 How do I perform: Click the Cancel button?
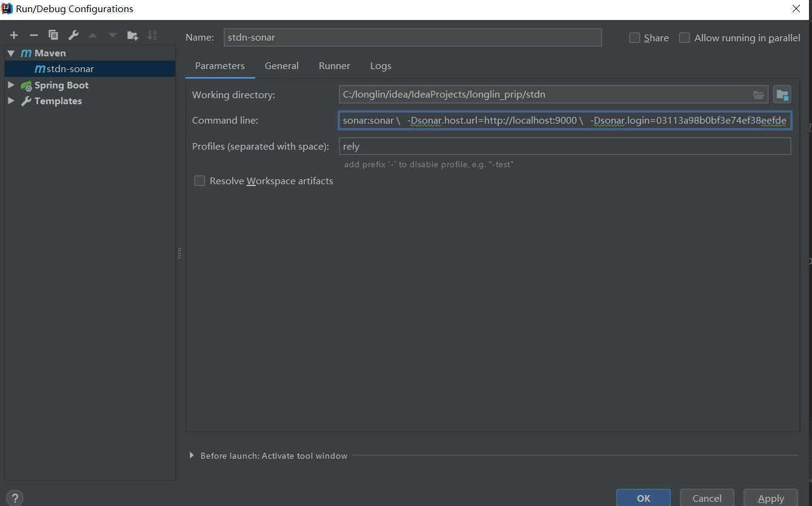(707, 498)
